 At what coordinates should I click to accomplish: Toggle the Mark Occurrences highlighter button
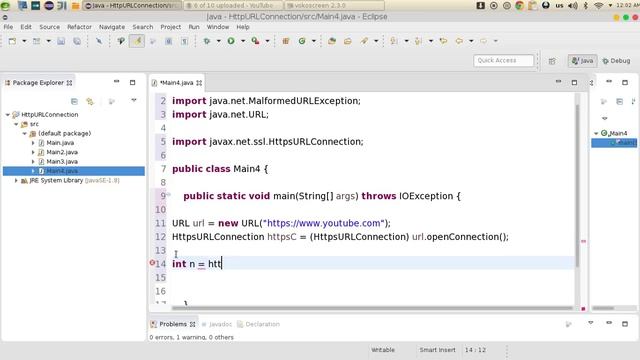(x=137, y=41)
